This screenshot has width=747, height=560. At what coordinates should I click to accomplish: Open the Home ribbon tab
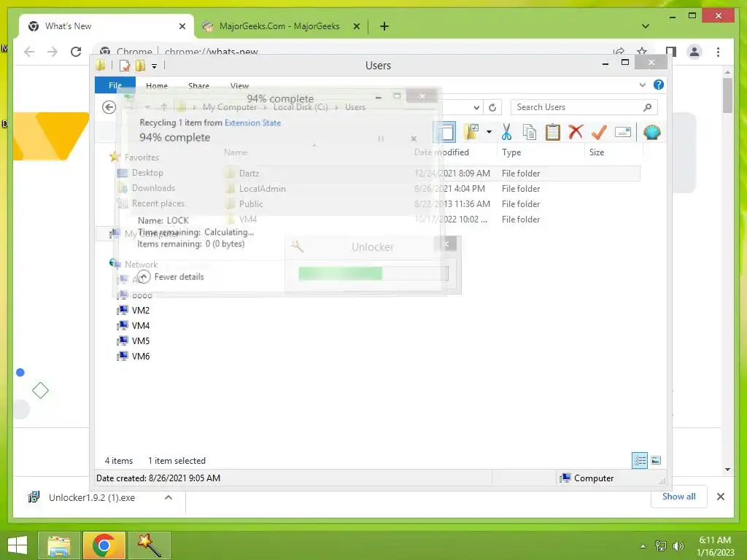point(157,86)
